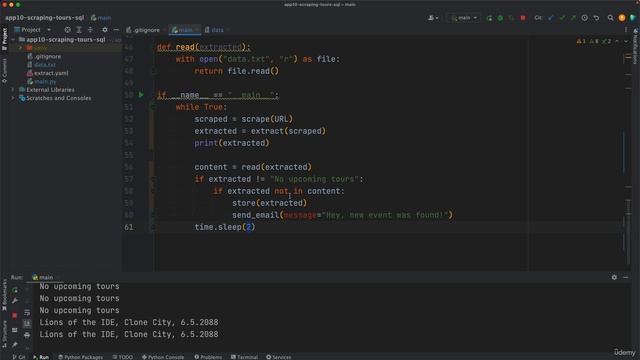Open Project panel settings gear
Screen dimensions: 640x360
coord(105,30)
